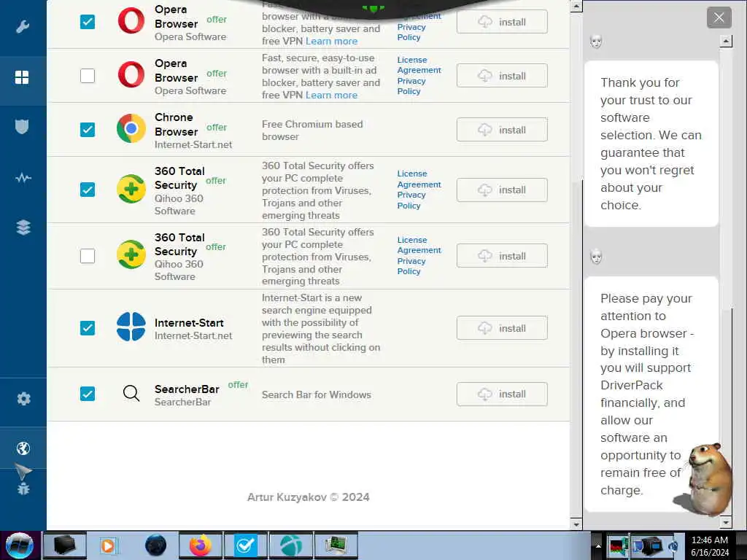Install the checked 360 Total Security
Image resolution: width=747 pixels, height=560 pixels.
(x=502, y=190)
